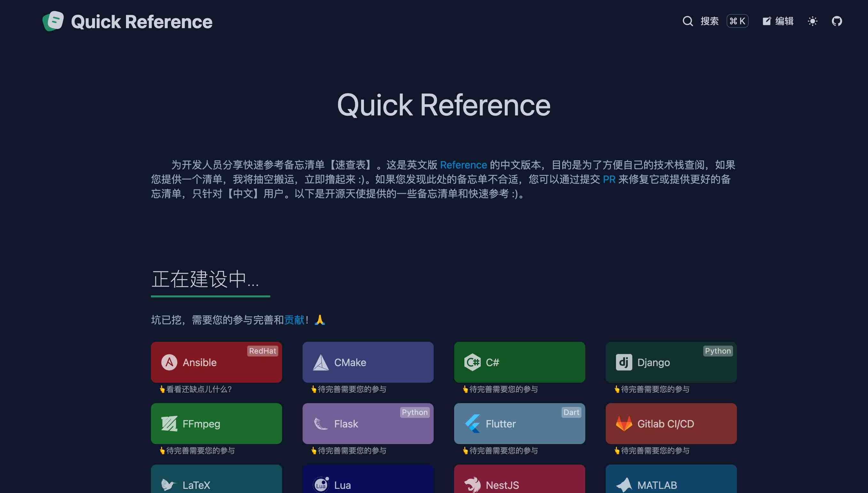Open the CMake cheat sheet card
The height and width of the screenshot is (493, 868).
pyautogui.click(x=368, y=362)
